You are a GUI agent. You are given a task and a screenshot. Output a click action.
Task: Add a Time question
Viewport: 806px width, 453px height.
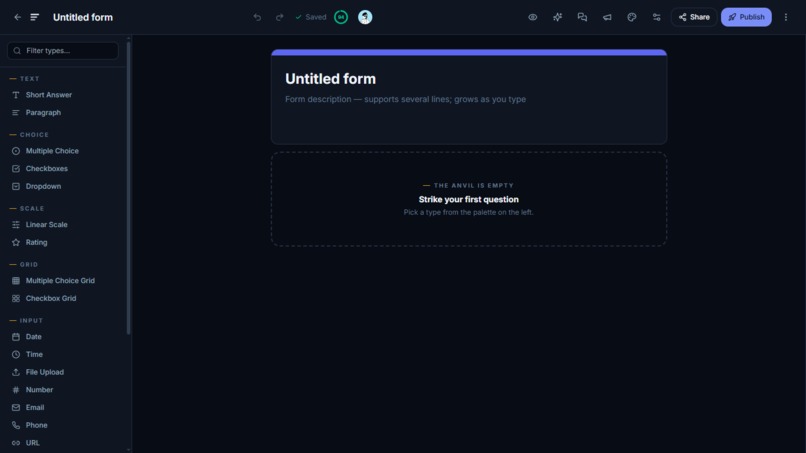(63, 354)
